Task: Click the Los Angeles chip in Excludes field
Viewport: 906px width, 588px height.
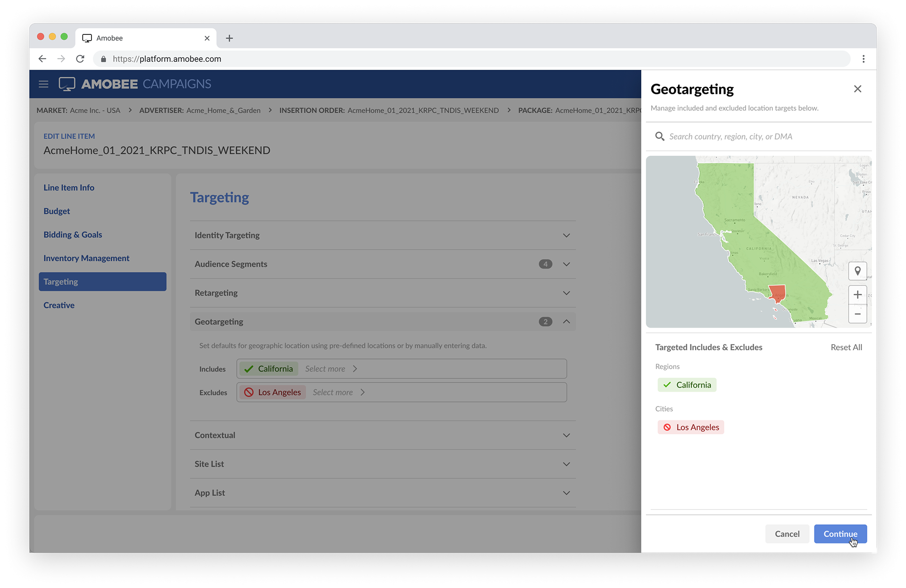Action: click(272, 392)
